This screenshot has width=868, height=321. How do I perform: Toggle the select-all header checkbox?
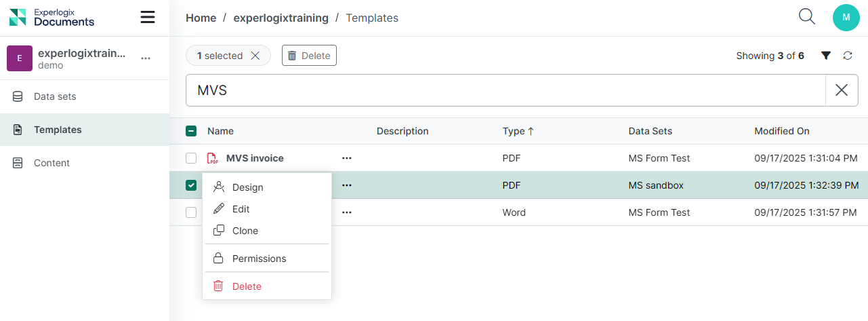tap(191, 132)
